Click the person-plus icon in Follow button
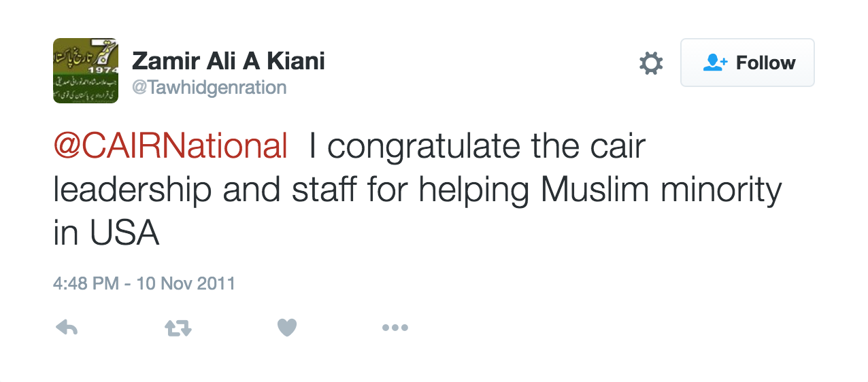The width and height of the screenshot is (868, 382). coord(714,63)
